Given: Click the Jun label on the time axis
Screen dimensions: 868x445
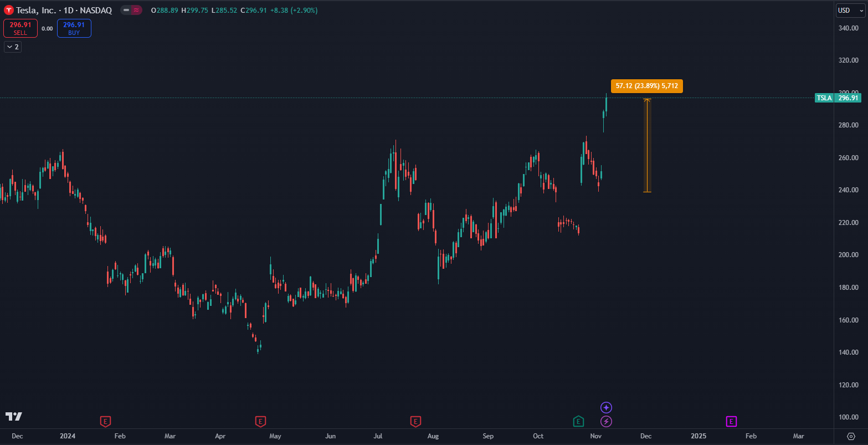Looking at the screenshot, I should click(330, 436).
